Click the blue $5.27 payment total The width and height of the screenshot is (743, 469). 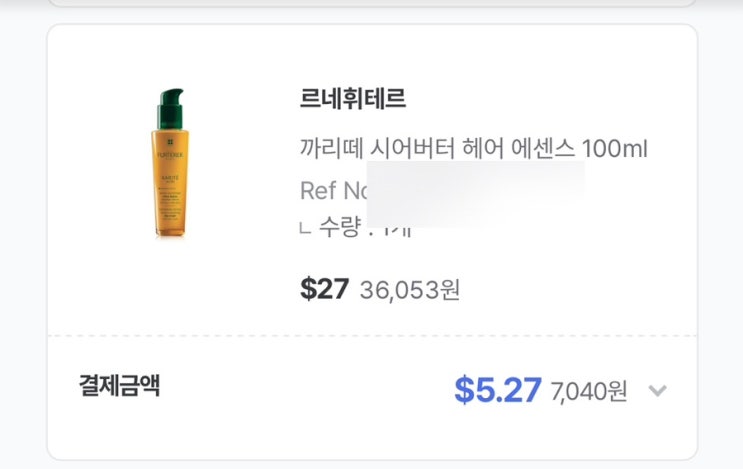click(498, 389)
